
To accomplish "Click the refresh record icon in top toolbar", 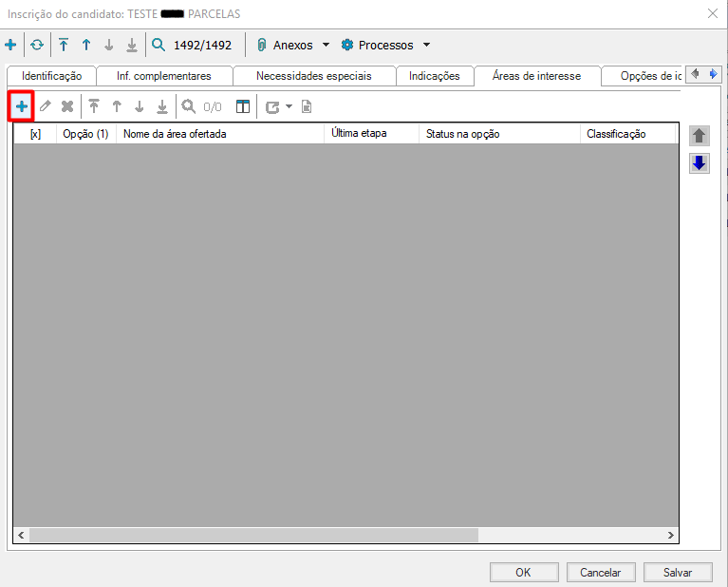I will (x=37, y=45).
